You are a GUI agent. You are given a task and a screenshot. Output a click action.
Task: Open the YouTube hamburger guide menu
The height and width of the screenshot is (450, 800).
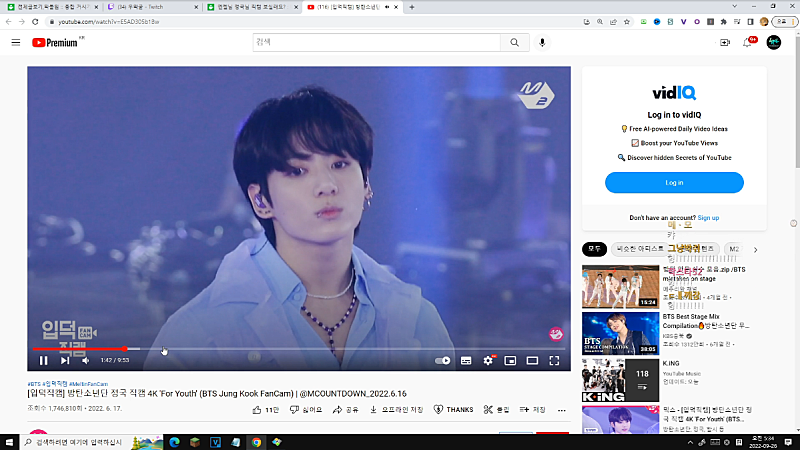pyautogui.click(x=16, y=42)
